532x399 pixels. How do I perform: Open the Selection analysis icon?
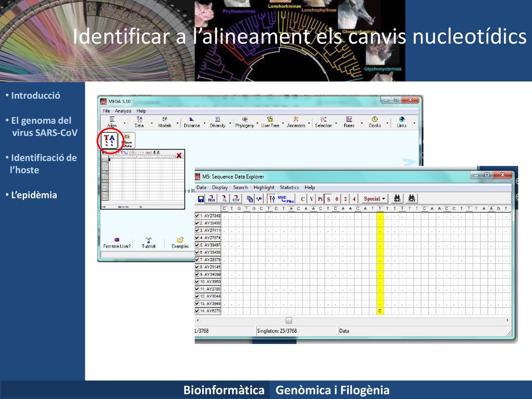coord(323,122)
